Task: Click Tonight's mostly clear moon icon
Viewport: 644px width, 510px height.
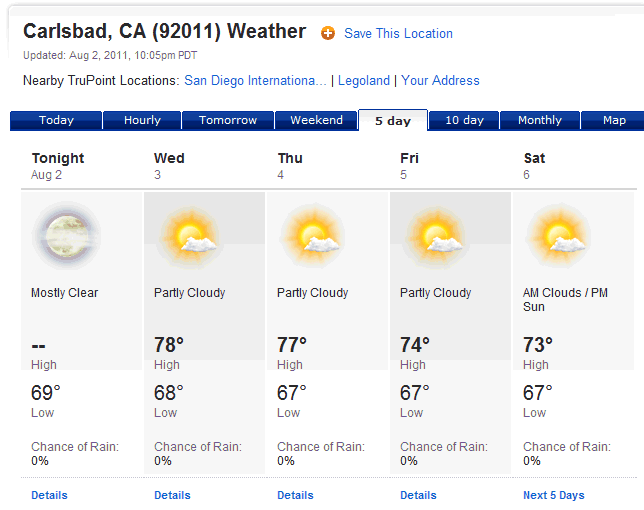Action: pos(67,237)
